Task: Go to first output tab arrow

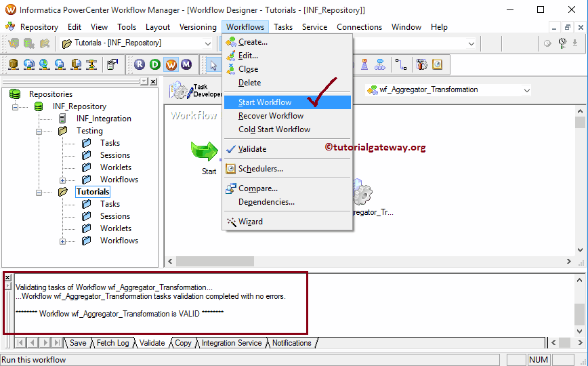Action: point(20,342)
